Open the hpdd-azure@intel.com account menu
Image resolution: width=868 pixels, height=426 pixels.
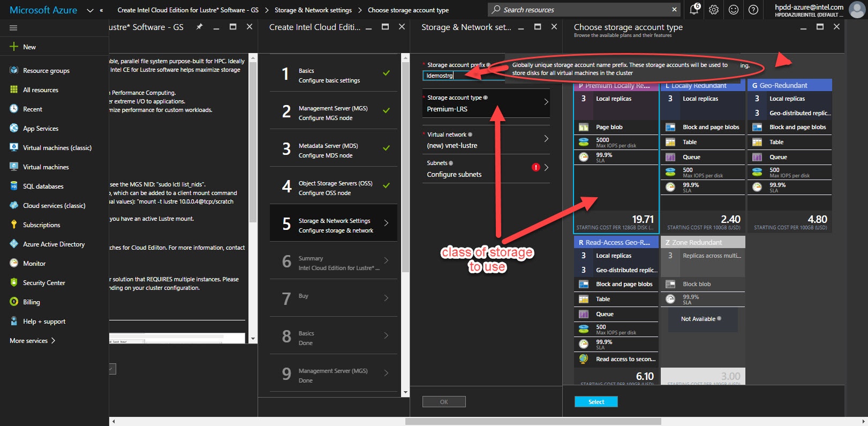pyautogui.click(x=809, y=10)
